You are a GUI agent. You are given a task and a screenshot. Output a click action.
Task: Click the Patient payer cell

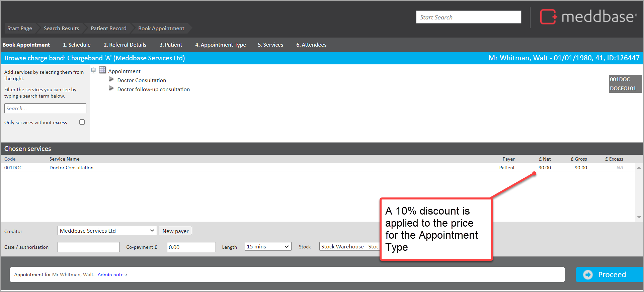coord(507,168)
